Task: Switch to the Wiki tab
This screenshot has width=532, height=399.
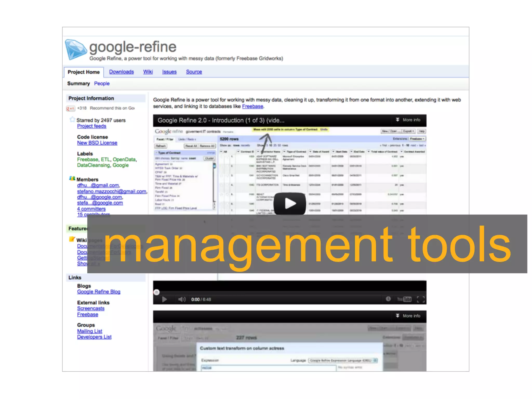Action: (x=148, y=72)
